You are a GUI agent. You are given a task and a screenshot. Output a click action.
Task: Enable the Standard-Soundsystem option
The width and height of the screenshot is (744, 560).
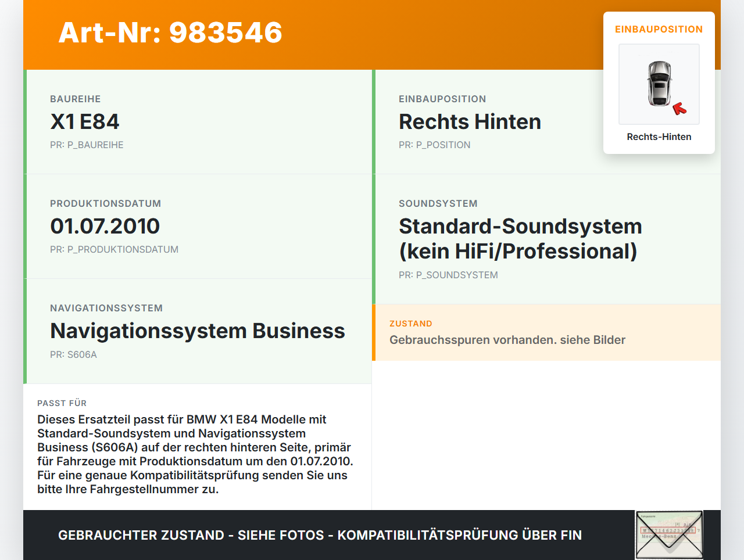point(520,238)
